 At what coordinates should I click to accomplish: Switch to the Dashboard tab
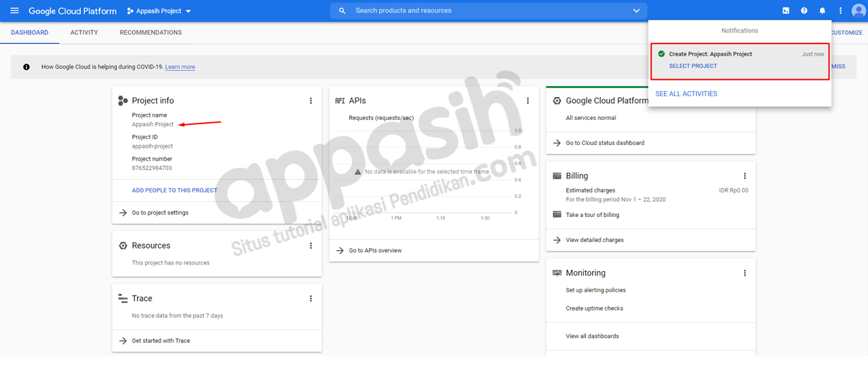tap(30, 33)
